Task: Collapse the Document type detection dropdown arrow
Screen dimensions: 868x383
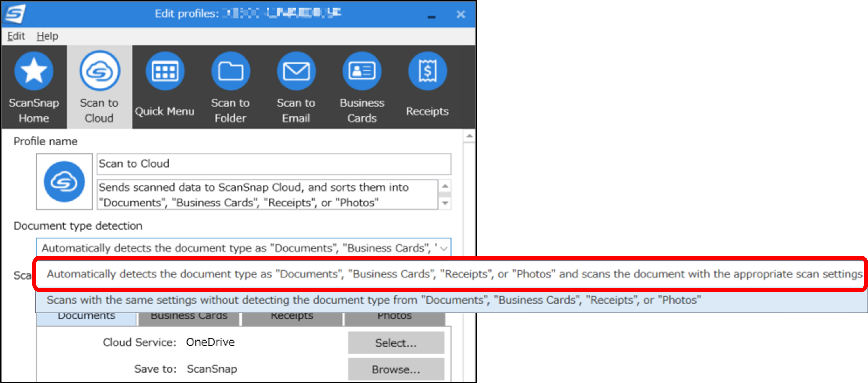Action: point(444,249)
